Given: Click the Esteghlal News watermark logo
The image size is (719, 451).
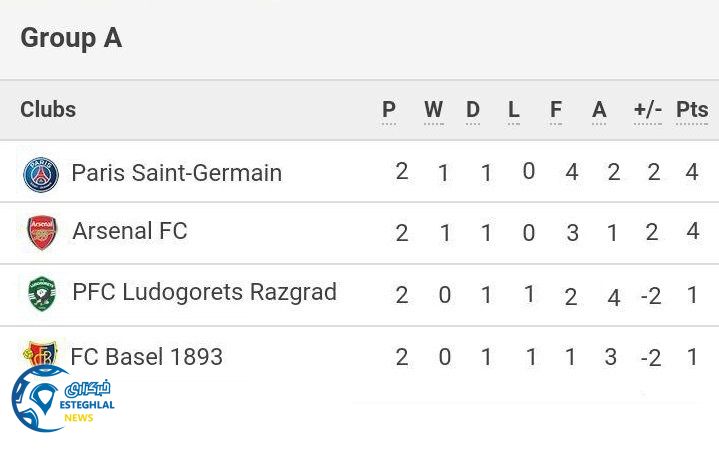Looking at the screenshot, I should [x=62, y=400].
